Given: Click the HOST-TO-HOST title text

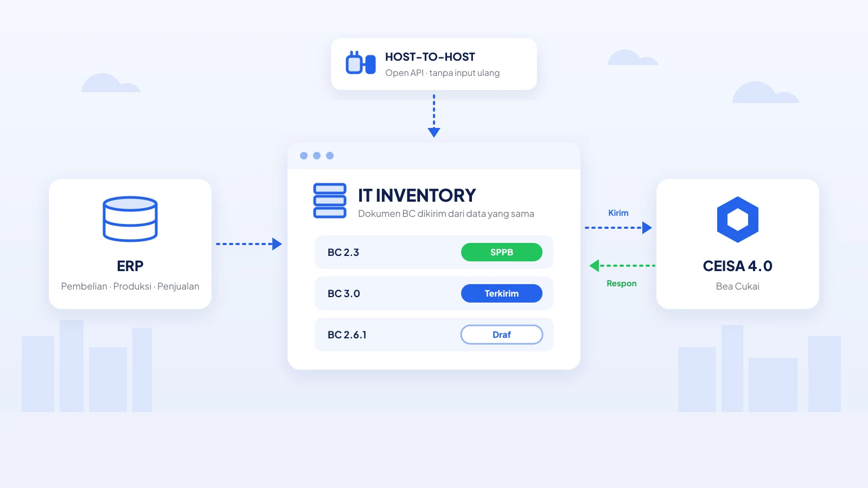Looking at the screenshot, I should (430, 57).
